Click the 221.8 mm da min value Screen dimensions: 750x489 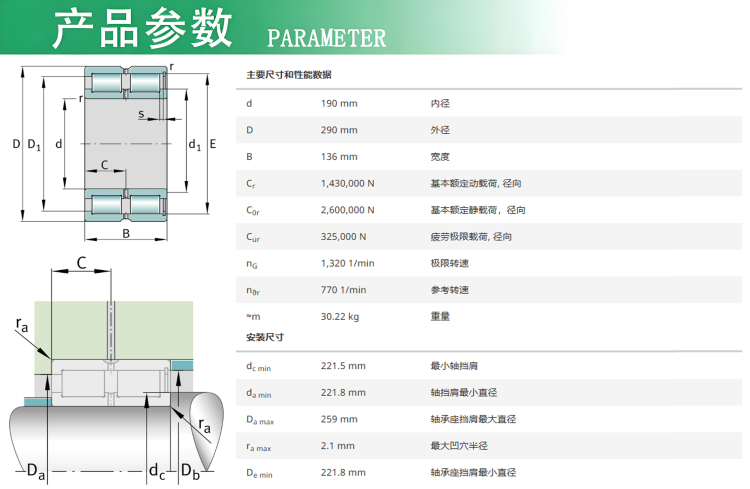343,393
